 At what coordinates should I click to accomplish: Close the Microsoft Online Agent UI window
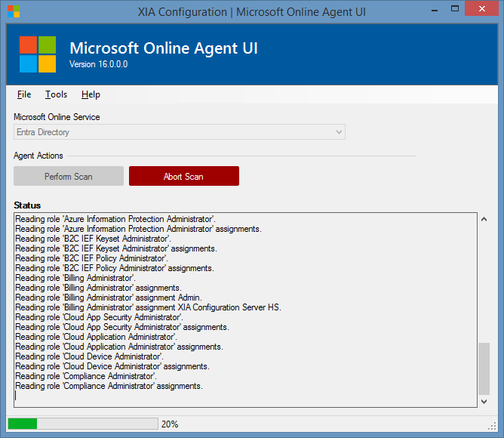coord(481,9)
